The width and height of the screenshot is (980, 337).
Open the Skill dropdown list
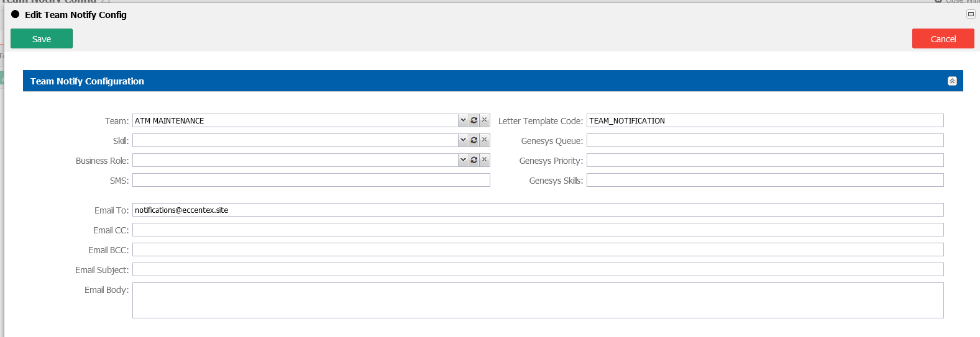[x=463, y=140]
